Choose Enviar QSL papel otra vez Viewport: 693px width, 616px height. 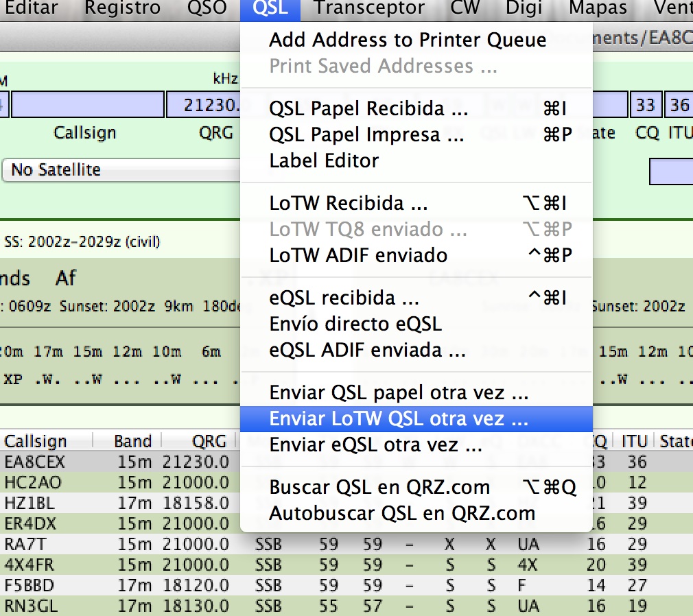click(x=416, y=392)
